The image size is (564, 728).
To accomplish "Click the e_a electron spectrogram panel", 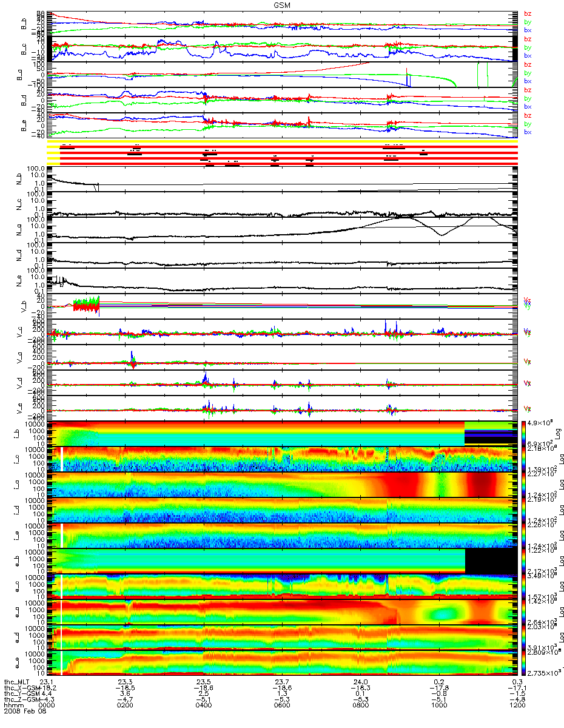I will coord(283,612).
